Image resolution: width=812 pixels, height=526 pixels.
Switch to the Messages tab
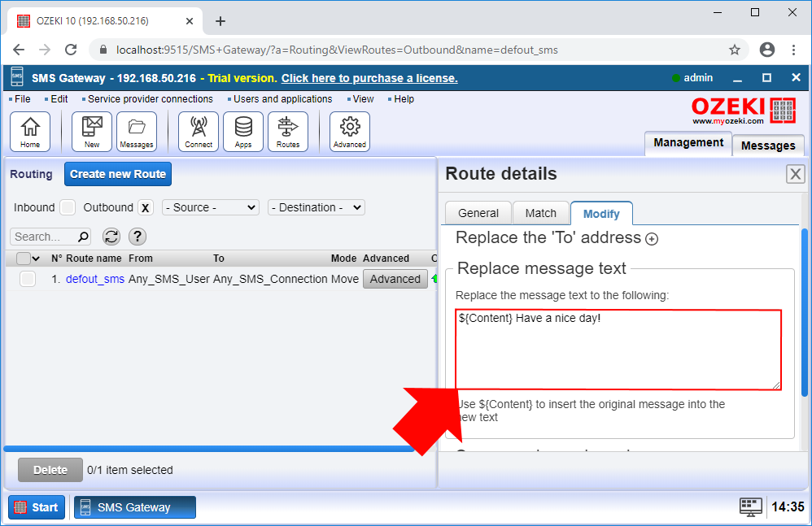pyautogui.click(x=768, y=146)
